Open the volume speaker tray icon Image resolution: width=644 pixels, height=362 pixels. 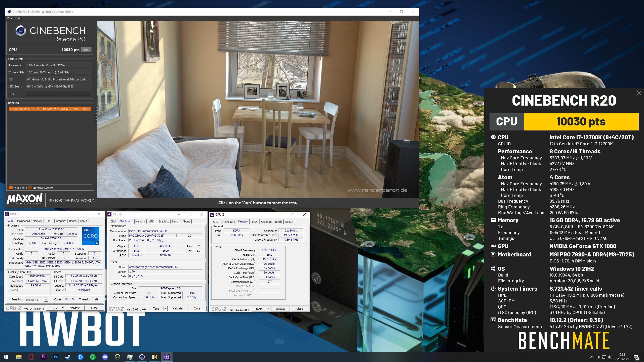pyautogui.click(x=610, y=357)
